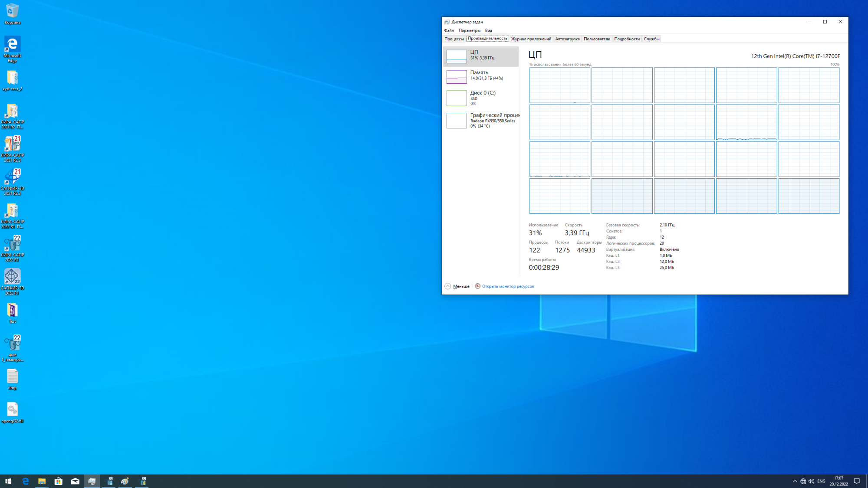Viewport: 868px width, 488px height.
Task: Open the Вид menu
Action: point(488,30)
